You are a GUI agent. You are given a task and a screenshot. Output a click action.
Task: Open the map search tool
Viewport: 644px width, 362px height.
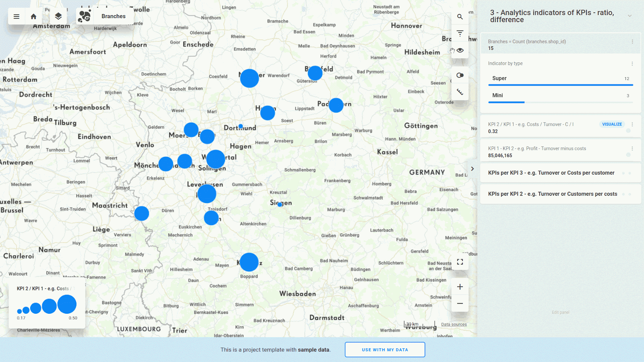tap(460, 17)
